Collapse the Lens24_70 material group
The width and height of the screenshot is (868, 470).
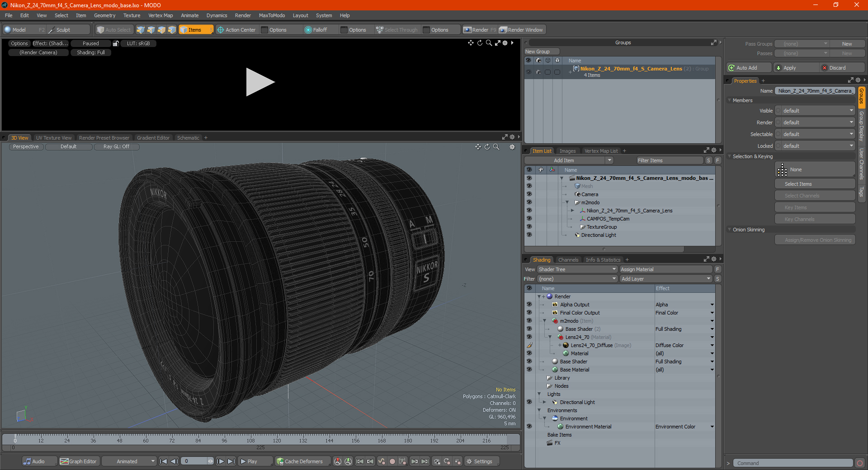point(550,337)
